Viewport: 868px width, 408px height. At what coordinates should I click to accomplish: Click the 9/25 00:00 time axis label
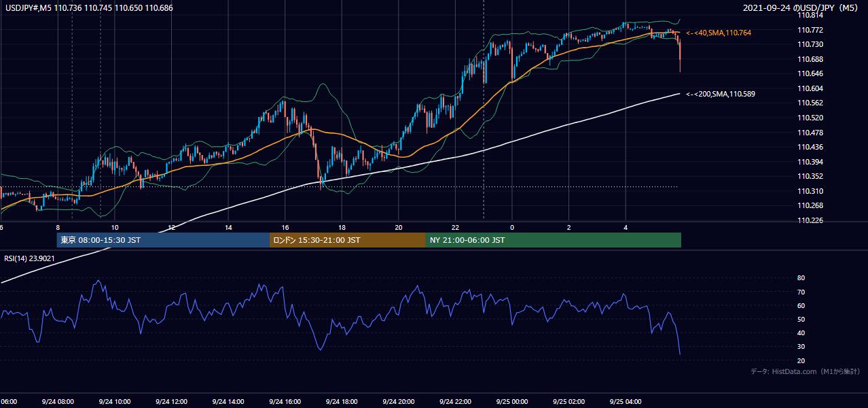click(x=512, y=402)
